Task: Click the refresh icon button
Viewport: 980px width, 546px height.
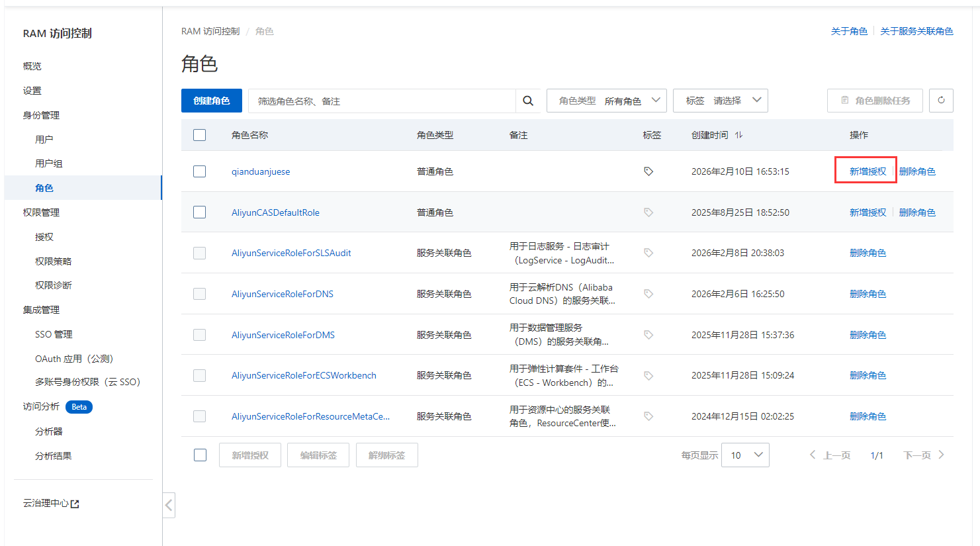Action: (941, 101)
